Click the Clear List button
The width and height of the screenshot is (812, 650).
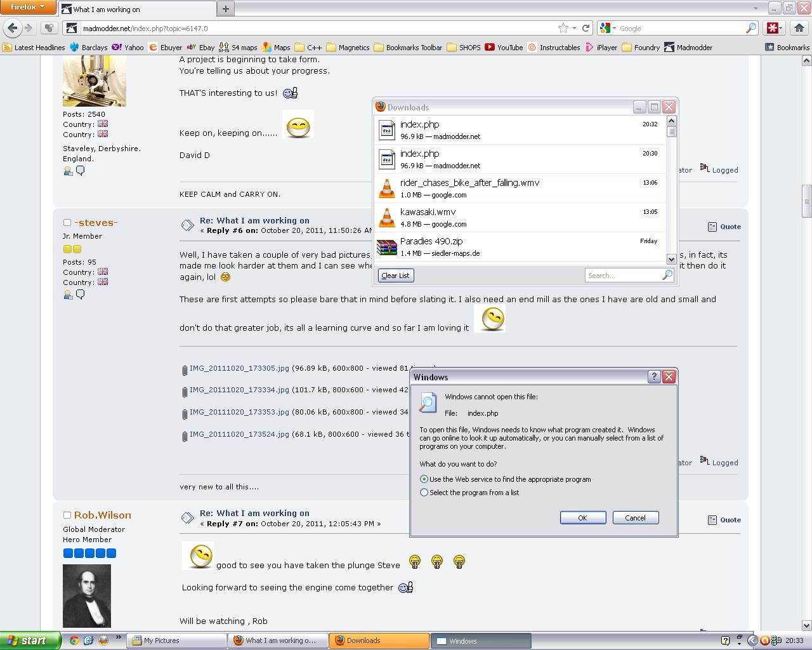[x=395, y=275]
